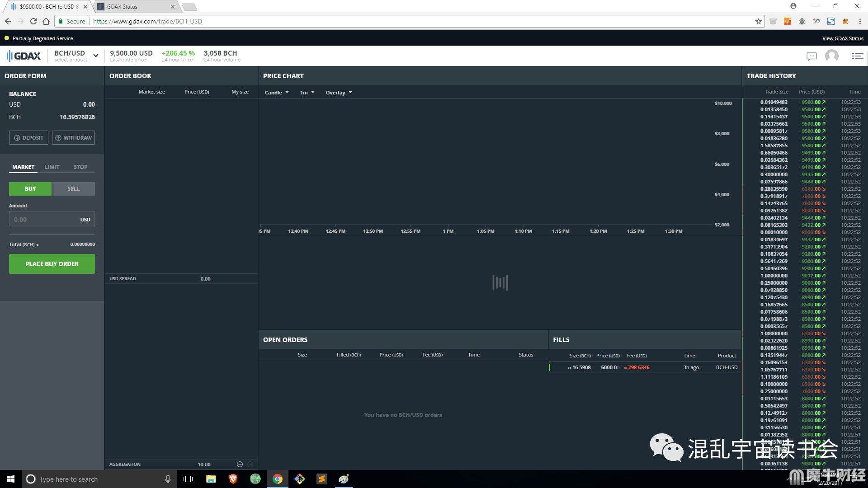
Task: Close the GDAX Status browser tab
Action: (173, 7)
